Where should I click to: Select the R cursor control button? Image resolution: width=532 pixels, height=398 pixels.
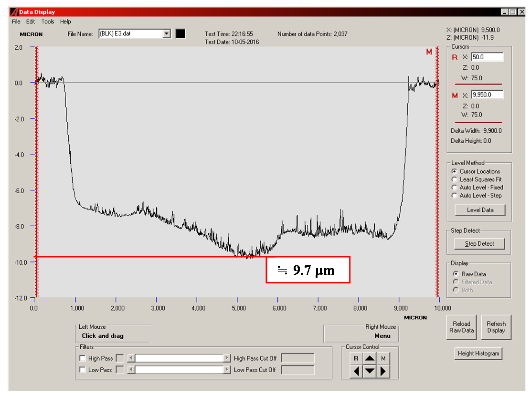356,358
